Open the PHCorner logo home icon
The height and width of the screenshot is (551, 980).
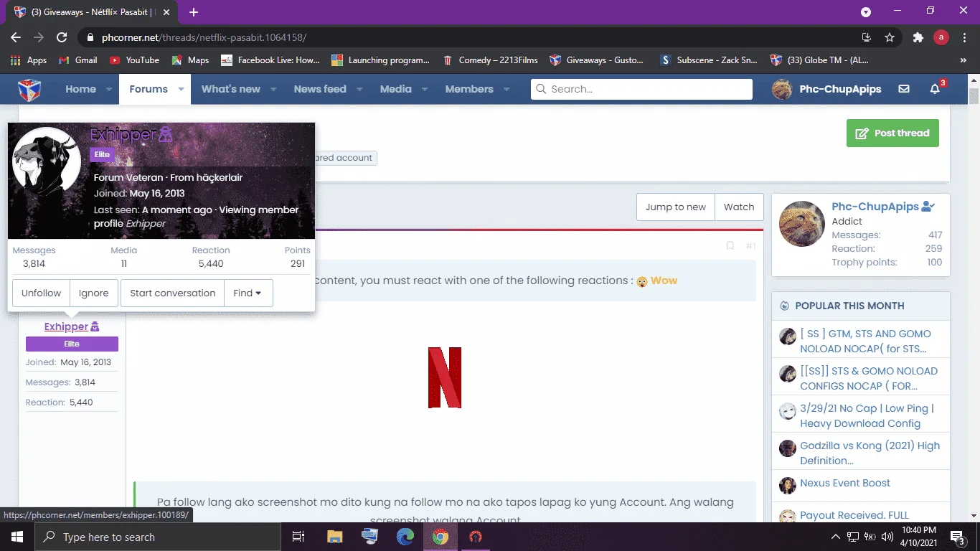(29, 89)
